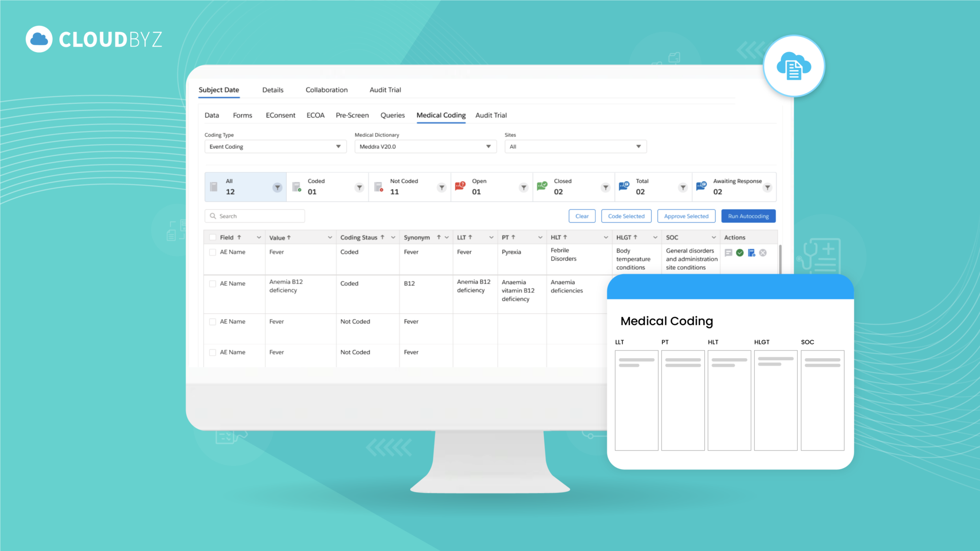Expand the Medical Dictionary Meddra V20.0 dropdown
This screenshot has width=980, height=551.
click(x=425, y=146)
